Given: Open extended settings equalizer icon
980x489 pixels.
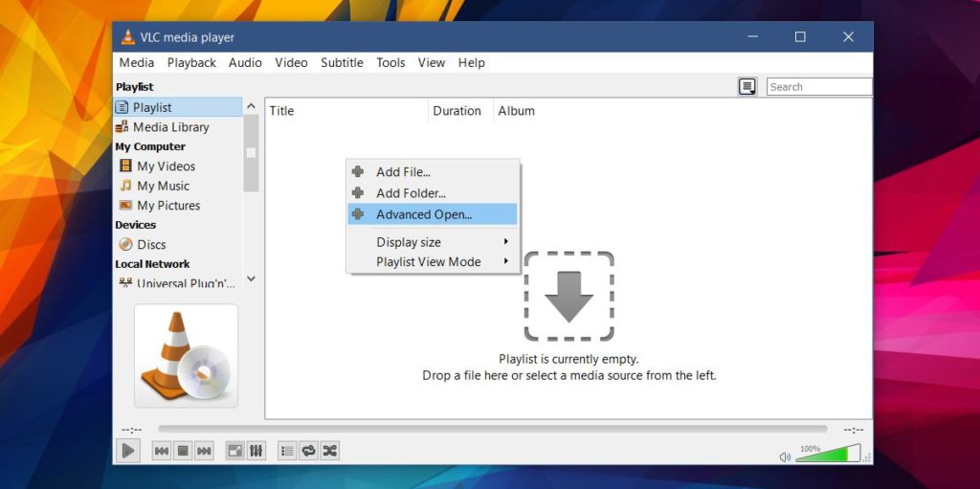Looking at the screenshot, I should click(256, 450).
